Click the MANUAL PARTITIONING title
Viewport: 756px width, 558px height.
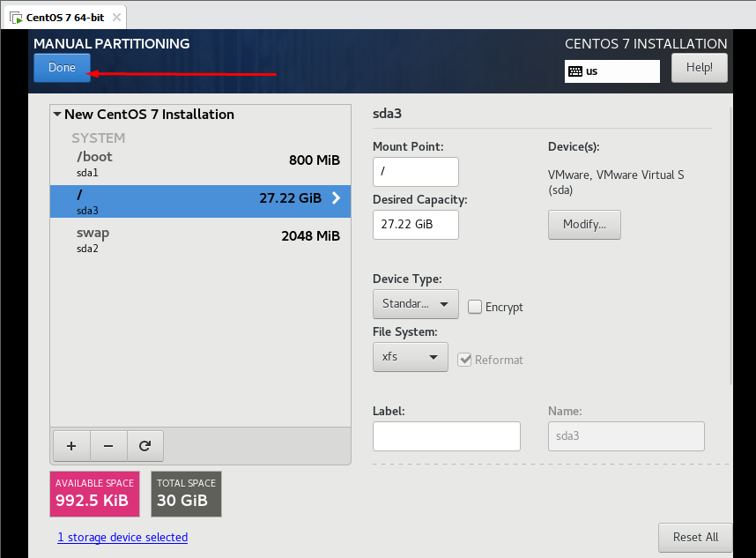(111, 43)
